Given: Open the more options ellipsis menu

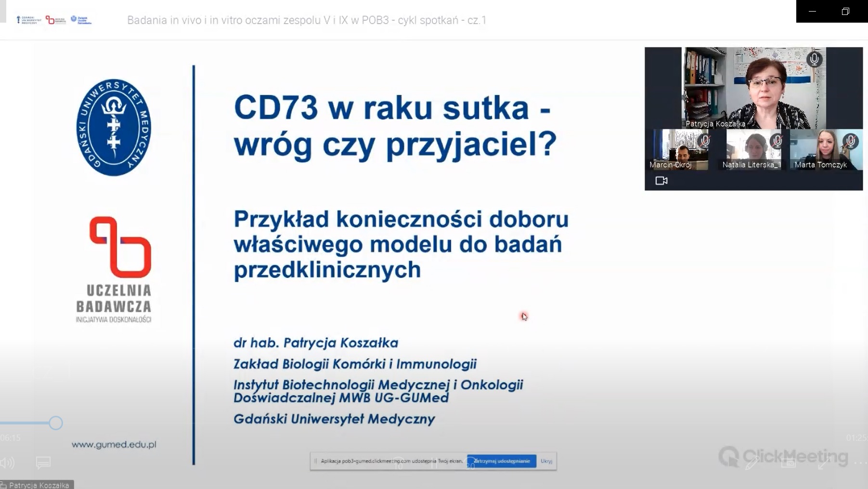Looking at the screenshot, I should point(860,463).
